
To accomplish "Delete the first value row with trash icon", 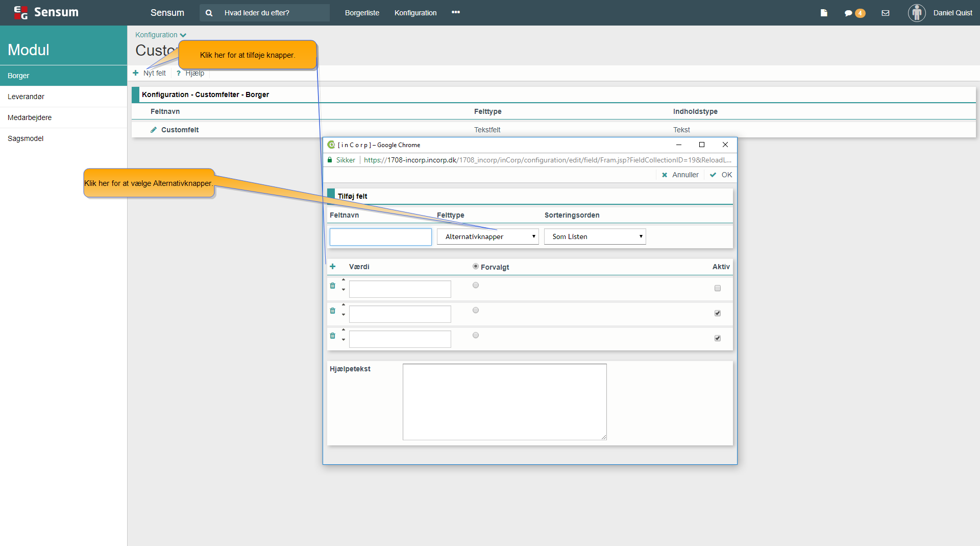I will pos(333,286).
